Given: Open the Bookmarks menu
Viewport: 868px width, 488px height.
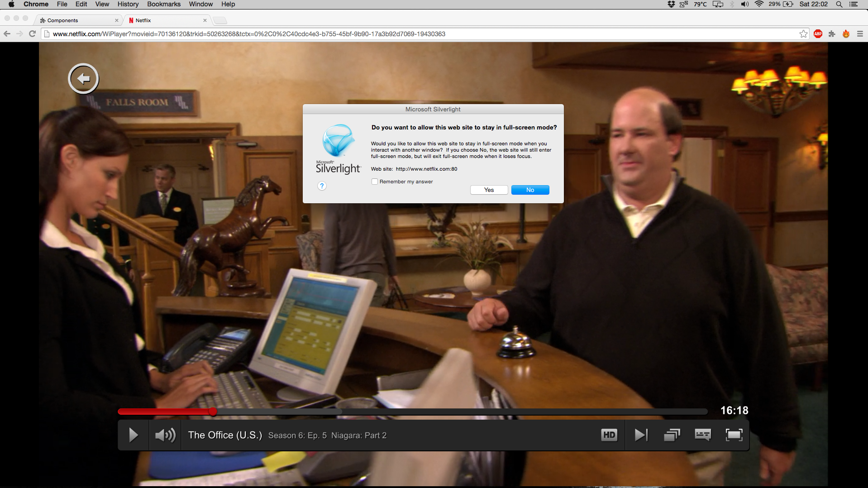Looking at the screenshot, I should coord(164,4).
